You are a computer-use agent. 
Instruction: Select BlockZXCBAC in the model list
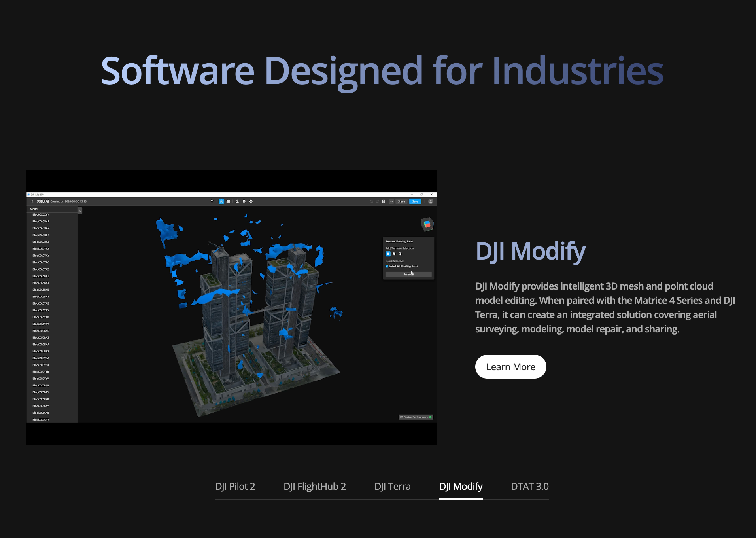click(41, 331)
